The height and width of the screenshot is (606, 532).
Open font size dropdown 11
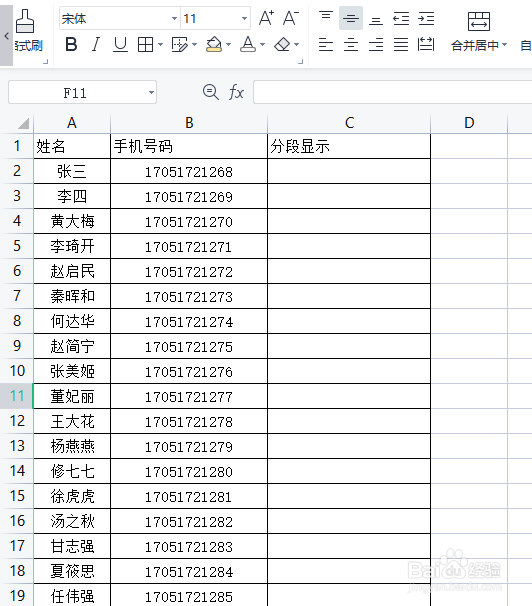[x=244, y=18]
